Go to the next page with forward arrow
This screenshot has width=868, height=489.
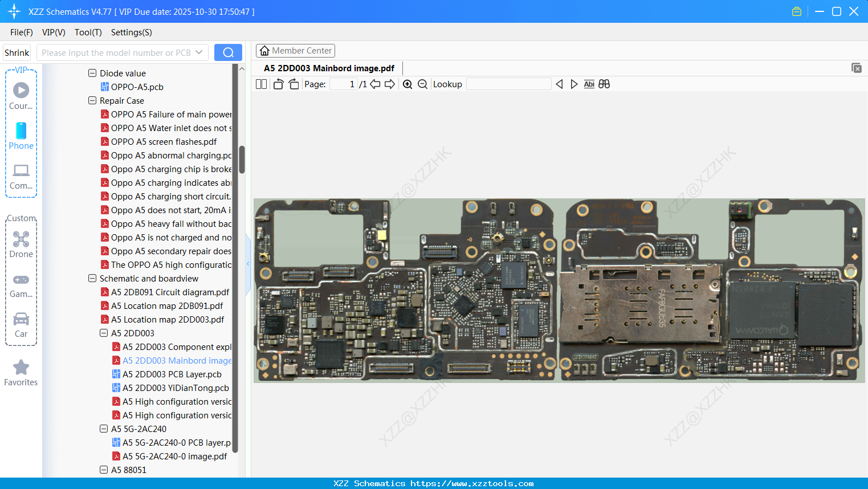point(390,84)
